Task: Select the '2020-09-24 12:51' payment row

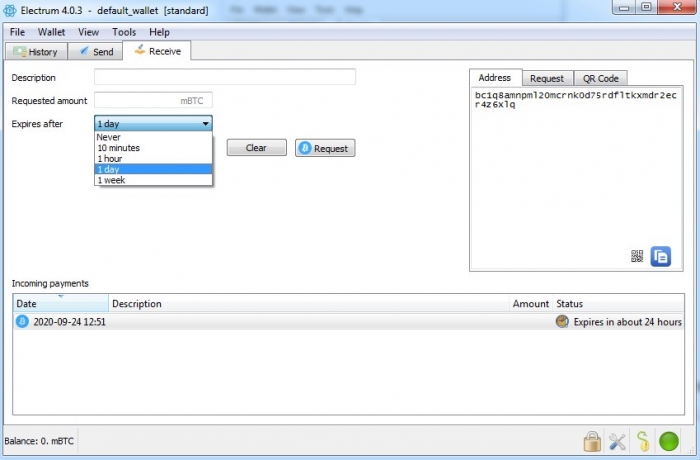Action: [x=348, y=322]
